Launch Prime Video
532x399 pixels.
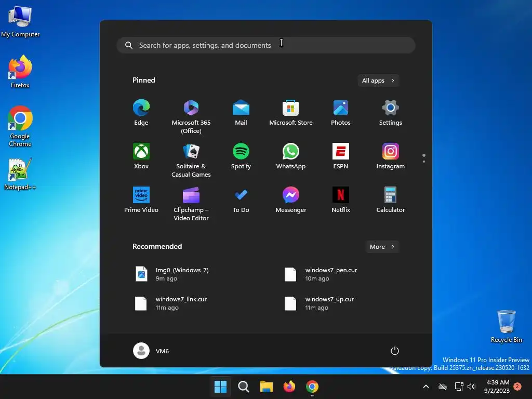(141, 200)
